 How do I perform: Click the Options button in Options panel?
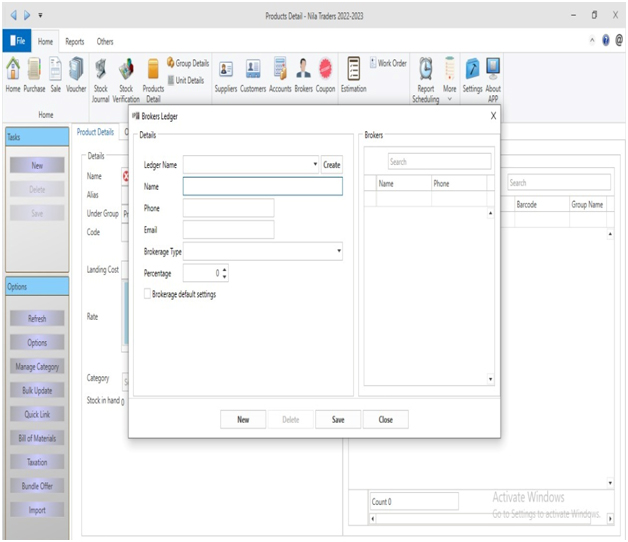(37, 343)
